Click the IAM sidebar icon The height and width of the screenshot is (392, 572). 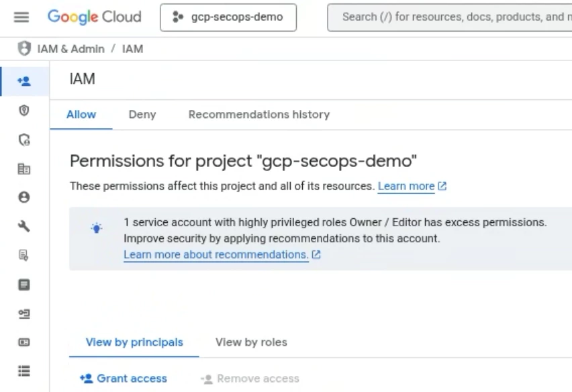point(24,81)
